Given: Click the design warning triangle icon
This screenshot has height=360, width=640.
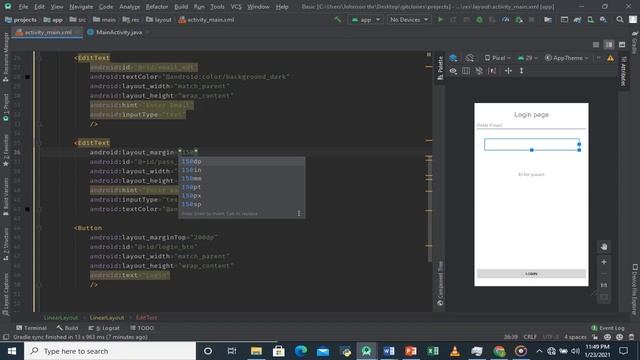Looking at the screenshot, I should pos(610,58).
